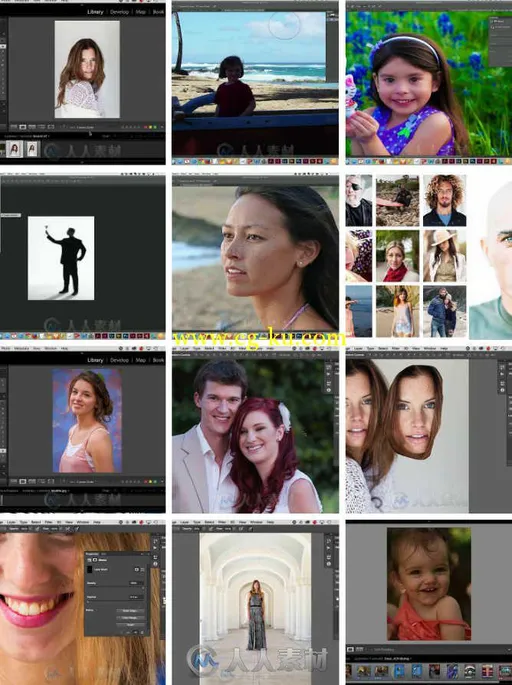Select People view icon under white-sweater portrait
Image resolution: width=512 pixels, height=685 pixels.
(51, 127)
